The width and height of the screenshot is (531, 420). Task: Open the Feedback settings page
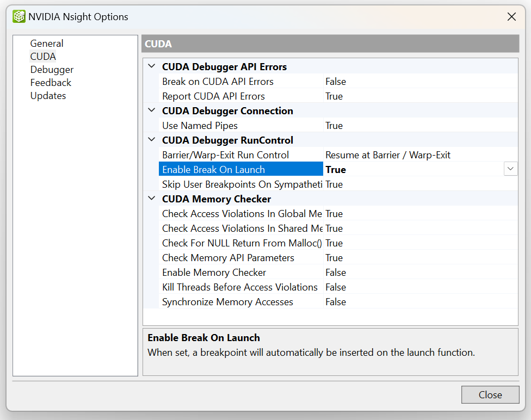coord(50,82)
